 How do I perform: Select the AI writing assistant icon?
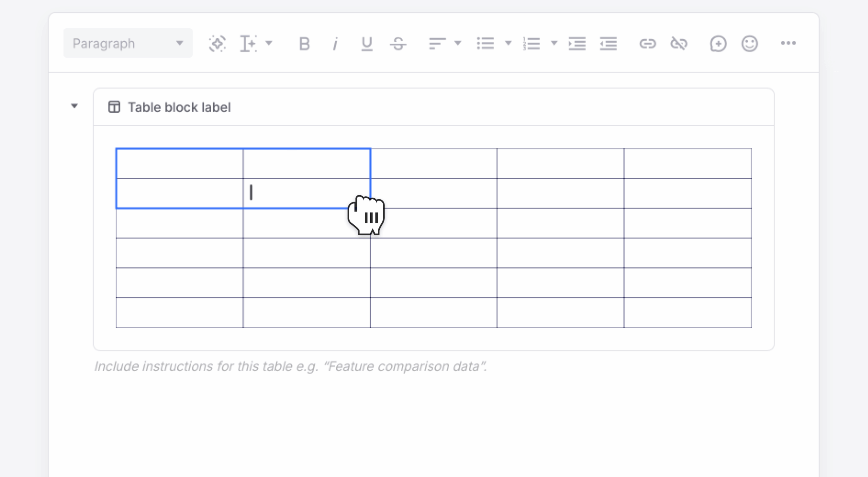pyautogui.click(x=218, y=43)
